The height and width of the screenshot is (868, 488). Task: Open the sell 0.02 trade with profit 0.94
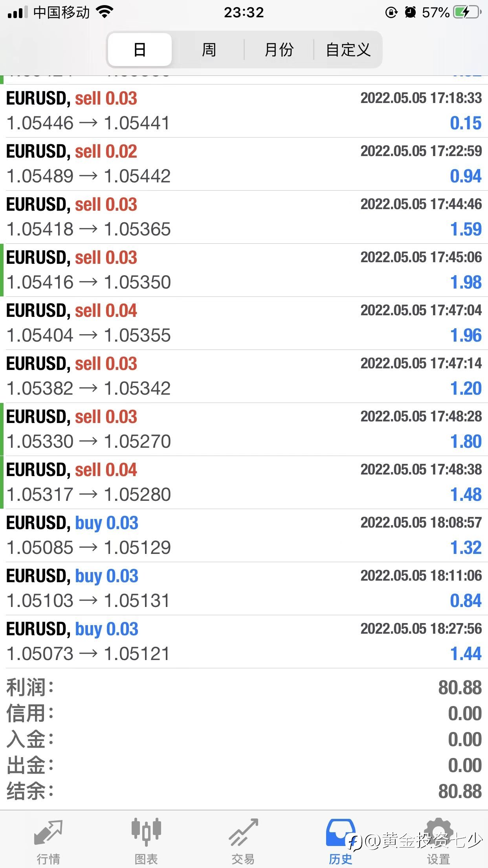244,164
